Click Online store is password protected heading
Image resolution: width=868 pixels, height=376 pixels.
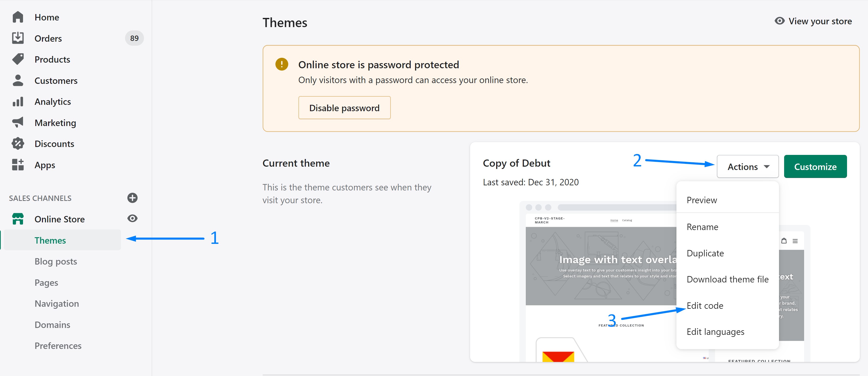[379, 64]
